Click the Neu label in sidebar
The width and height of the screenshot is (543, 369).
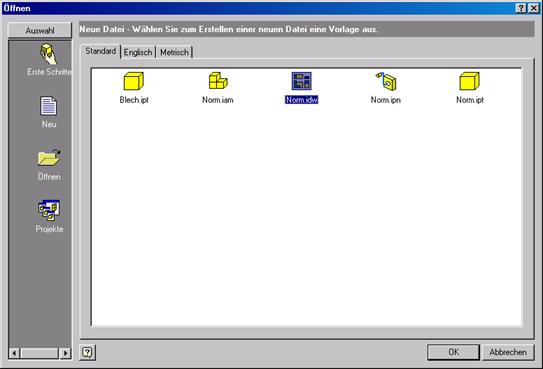(x=49, y=124)
